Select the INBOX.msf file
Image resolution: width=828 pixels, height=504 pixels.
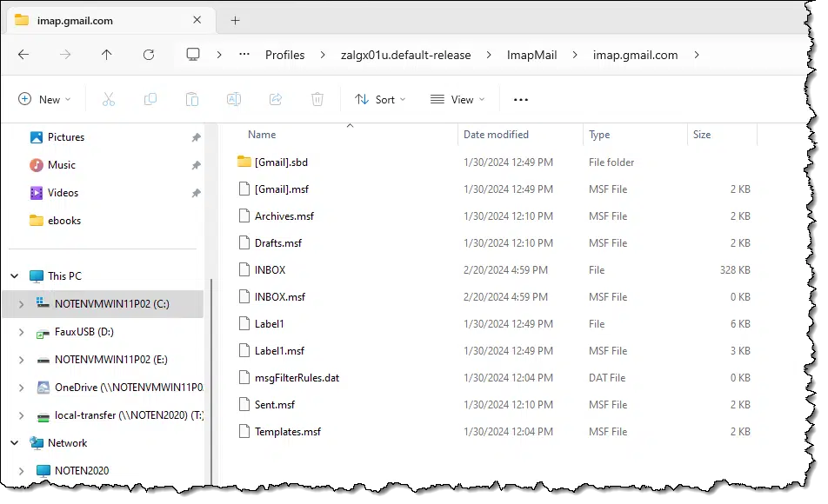click(280, 297)
